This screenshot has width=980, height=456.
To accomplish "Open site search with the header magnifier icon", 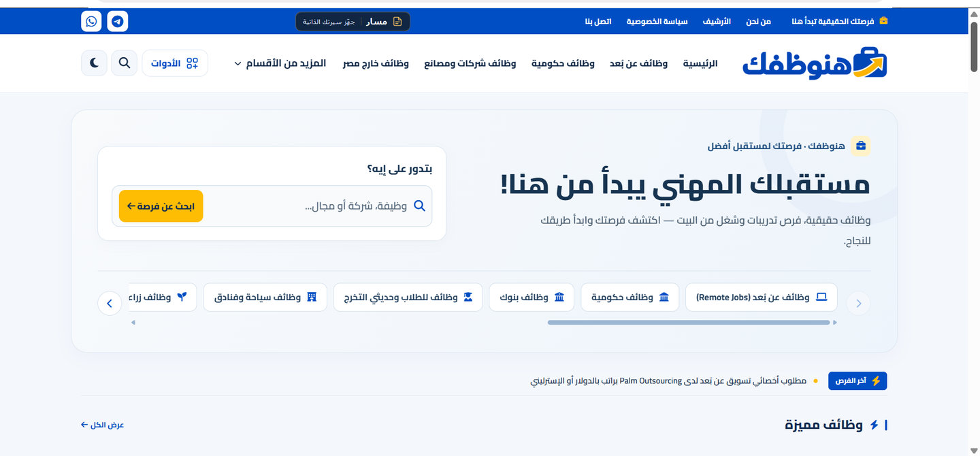I will coord(124,63).
